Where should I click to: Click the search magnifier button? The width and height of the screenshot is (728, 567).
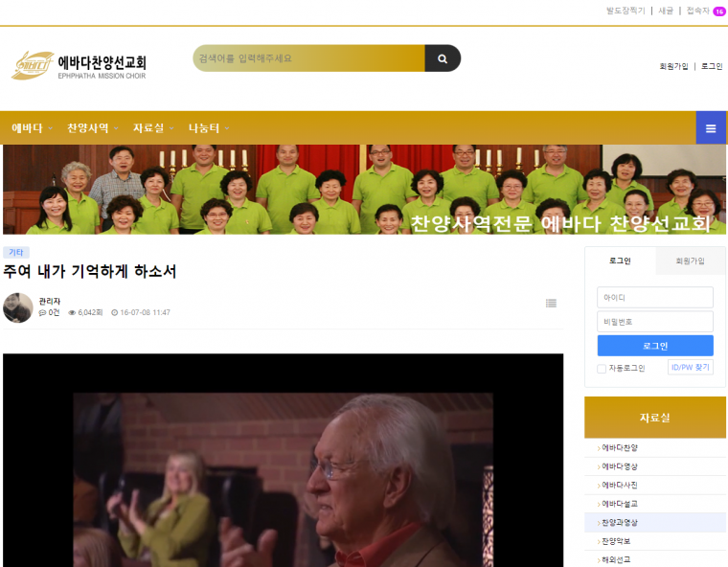pyautogui.click(x=442, y=58)
